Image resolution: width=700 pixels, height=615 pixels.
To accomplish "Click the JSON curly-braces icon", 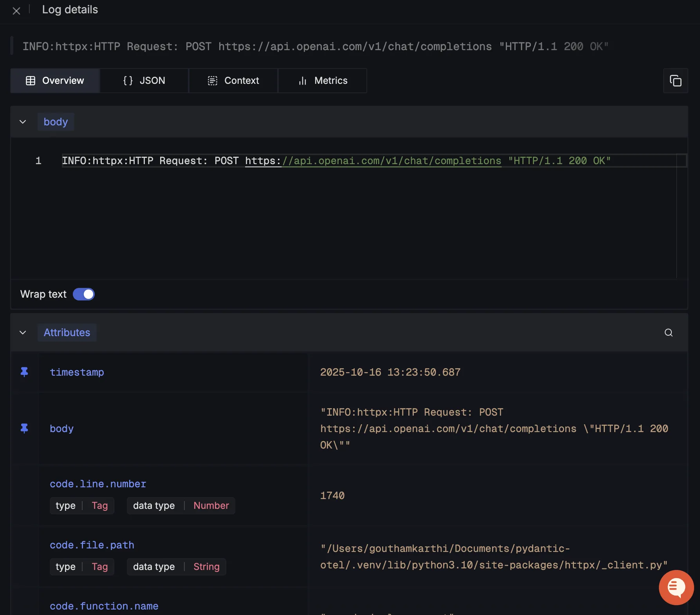I will [x=127, y=81].
